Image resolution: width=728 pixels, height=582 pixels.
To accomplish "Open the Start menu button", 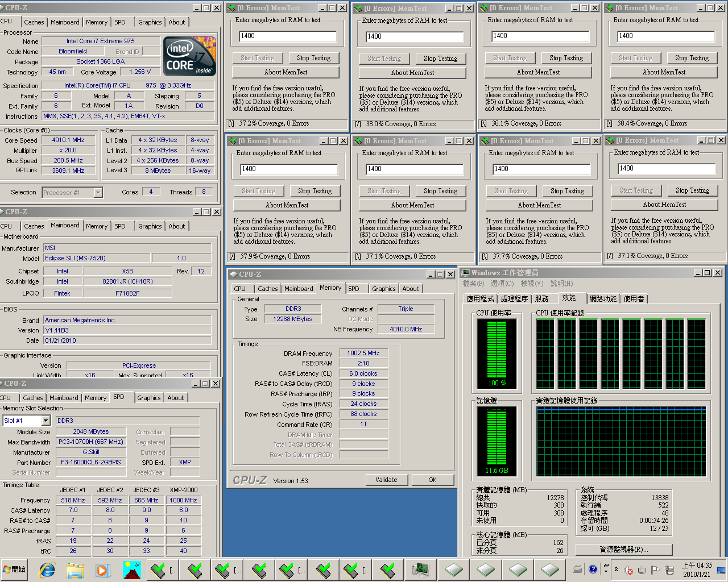I will click(15, 569).
